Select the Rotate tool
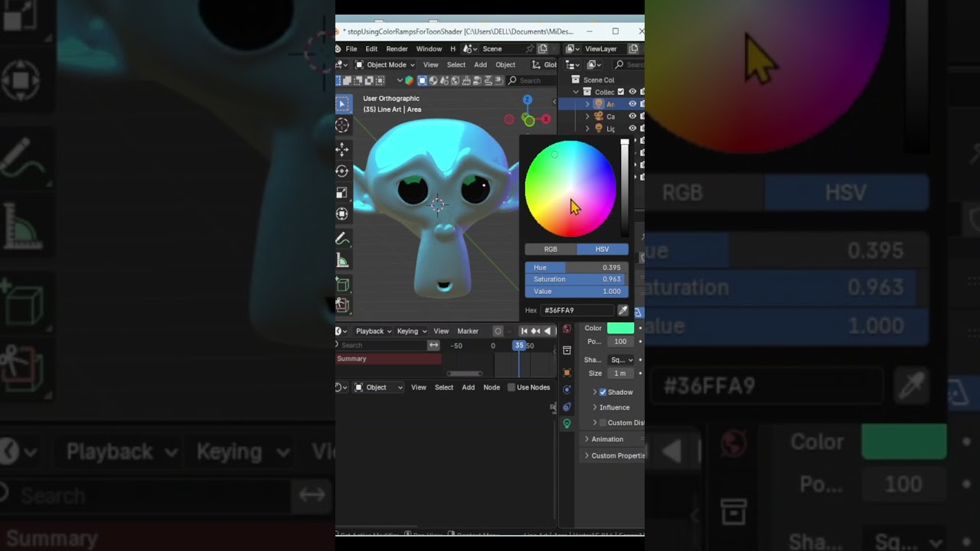The width and height of the screenshot is (980, 551). 342,171
